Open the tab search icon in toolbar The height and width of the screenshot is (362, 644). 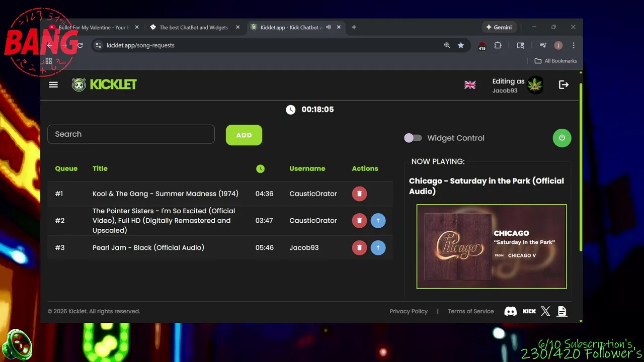(520, 45)
